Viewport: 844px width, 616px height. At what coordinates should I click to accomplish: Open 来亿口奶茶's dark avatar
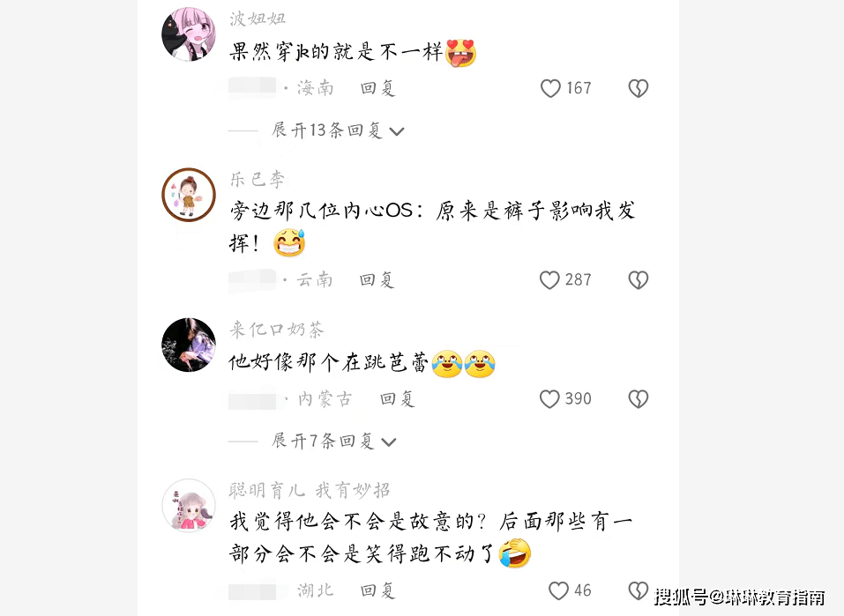point(189,345)
